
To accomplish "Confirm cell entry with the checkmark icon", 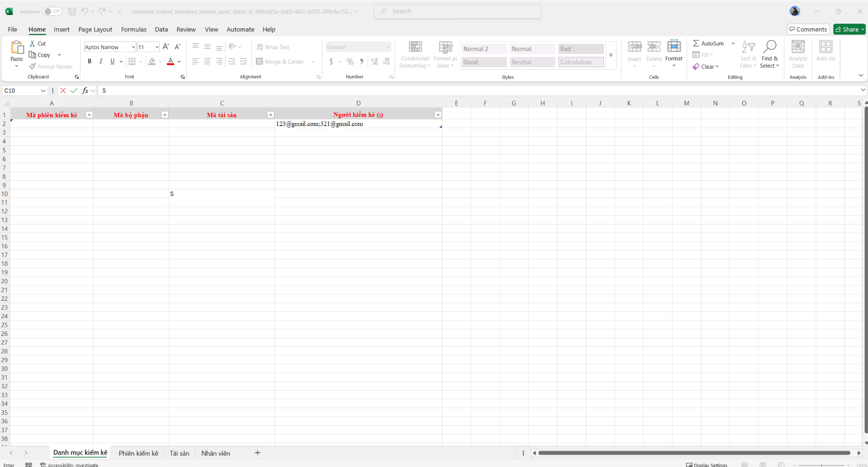I will 74,91.
